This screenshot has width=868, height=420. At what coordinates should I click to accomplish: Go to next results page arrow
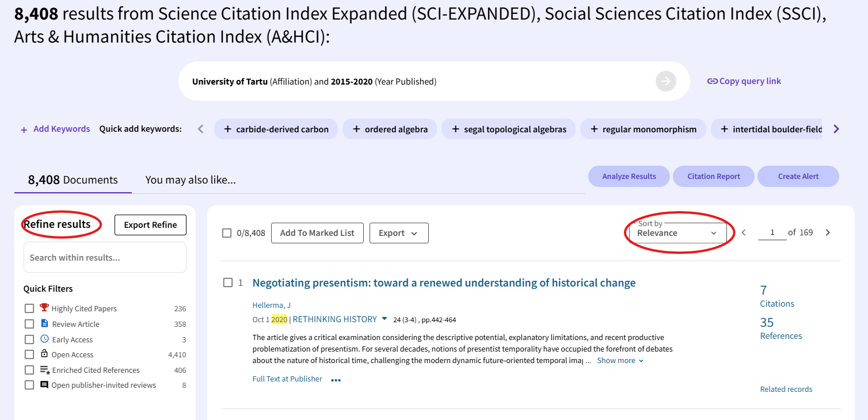coord(828,233)
